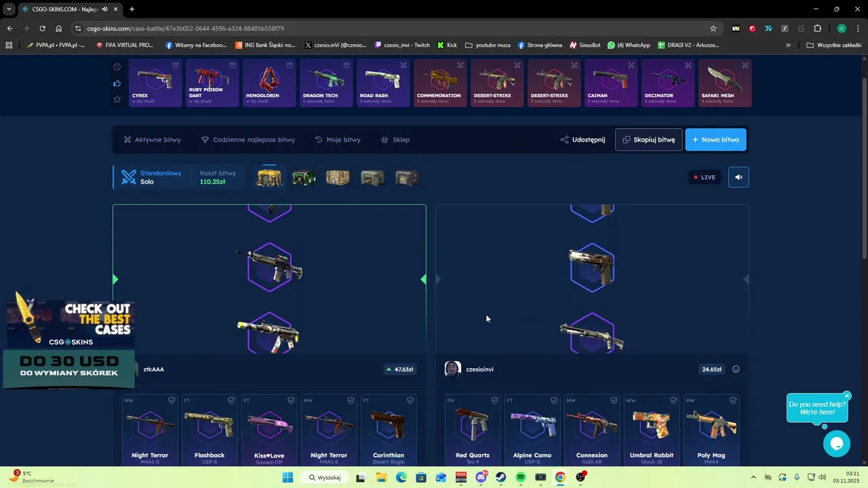This screenshot has height=488, width=868.
Task: Select the fourth grey-green case
Action: (372, 178)
